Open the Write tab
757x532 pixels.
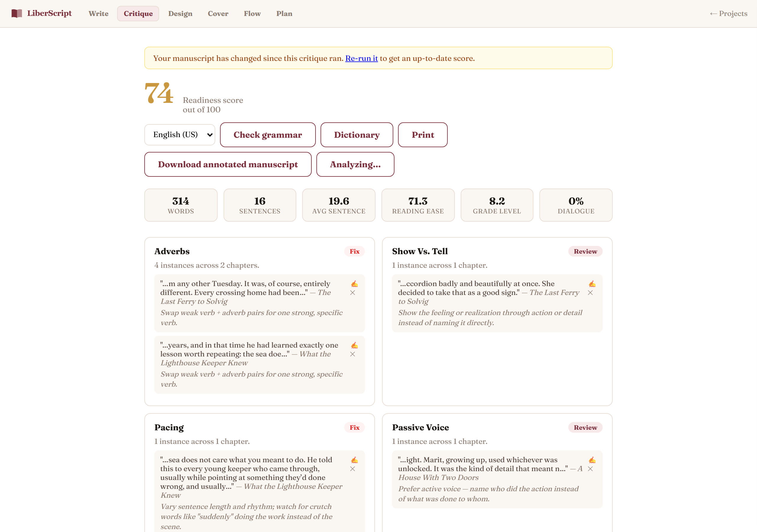click(x=98, y=14)
